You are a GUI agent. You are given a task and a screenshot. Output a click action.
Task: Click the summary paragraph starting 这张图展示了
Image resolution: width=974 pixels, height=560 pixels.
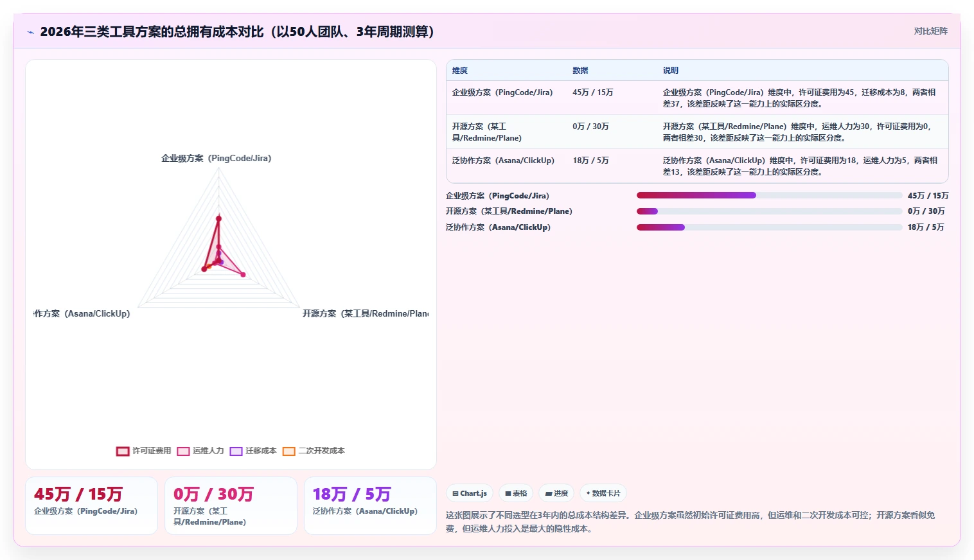(691, 522)
